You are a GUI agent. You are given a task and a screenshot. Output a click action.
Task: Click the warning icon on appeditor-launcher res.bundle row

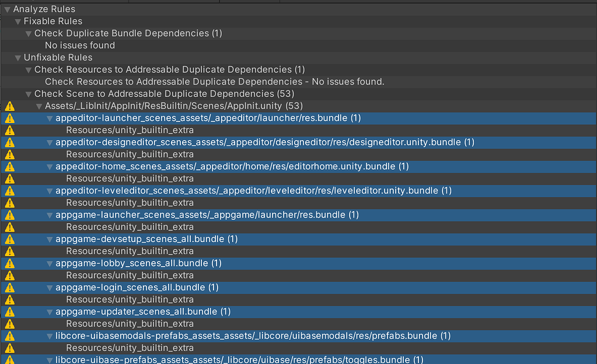tap(9, 118)
